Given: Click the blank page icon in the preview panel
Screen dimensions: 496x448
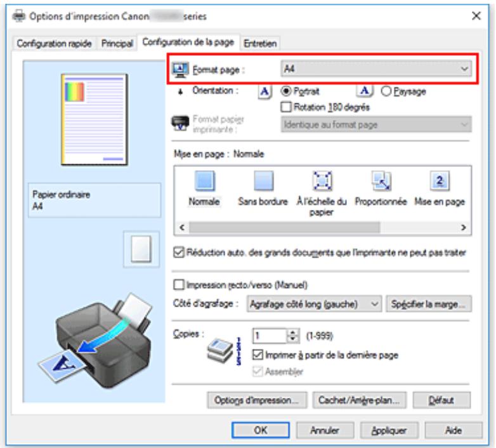Looking at the screenshot, I should (x=141, y=249).
